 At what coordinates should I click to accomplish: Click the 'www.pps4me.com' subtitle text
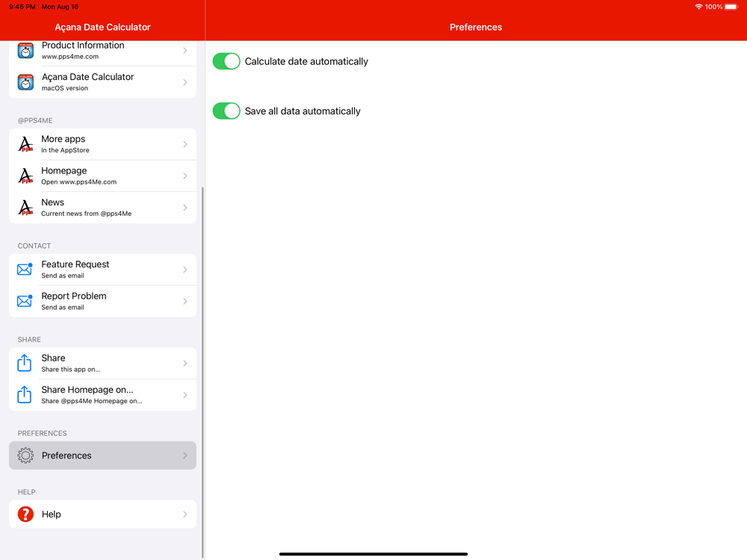point(70,56)
